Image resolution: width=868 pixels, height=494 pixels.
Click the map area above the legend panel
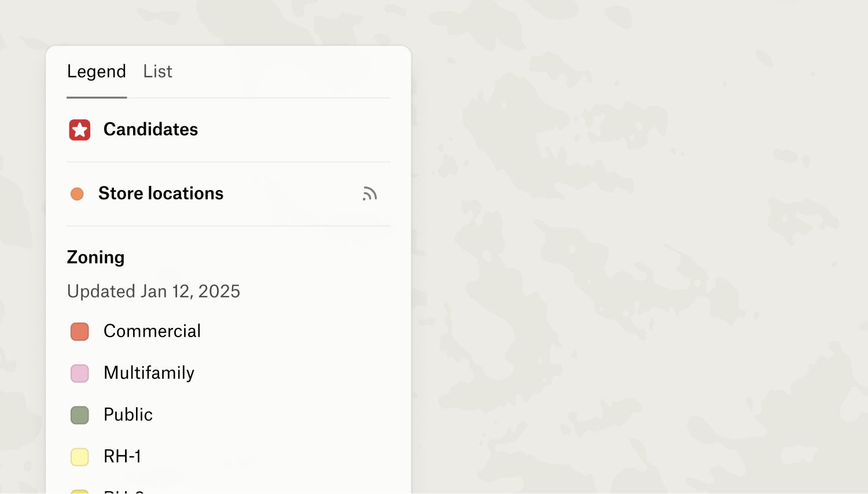(x=231, y=22)
